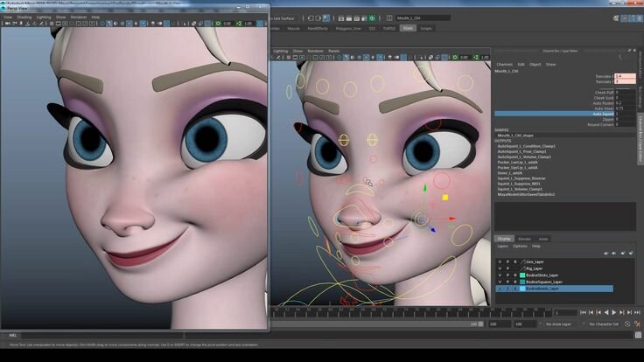
Task: Click the BodiceSticks_Layer green color swatch
Action: (522, 275)
